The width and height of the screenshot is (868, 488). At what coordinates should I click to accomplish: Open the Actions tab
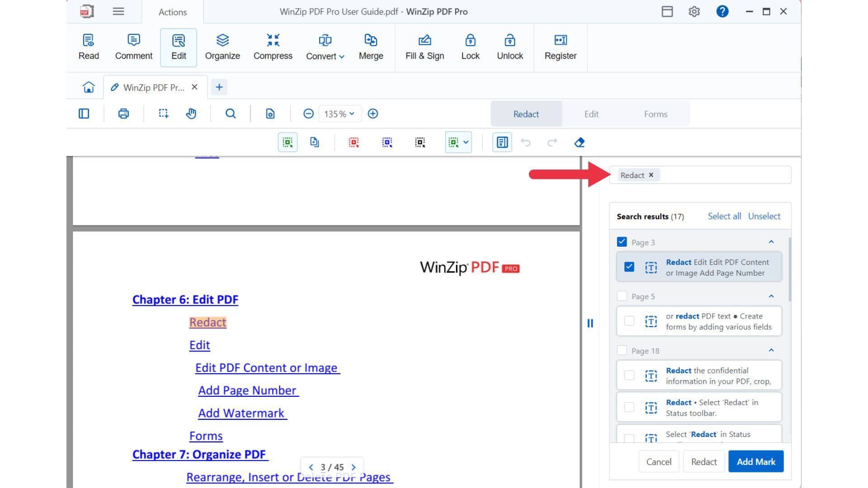[x=172, y=12]
